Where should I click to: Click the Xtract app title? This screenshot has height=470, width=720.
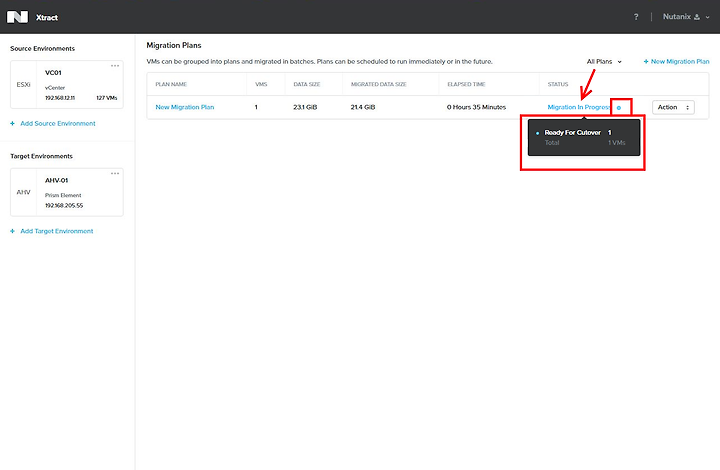[x=47, y=17]
